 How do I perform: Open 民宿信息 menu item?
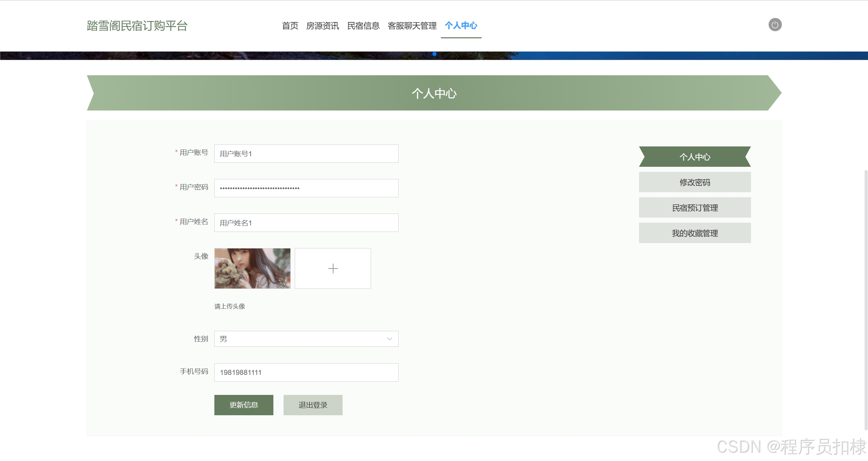click(363, 26)
